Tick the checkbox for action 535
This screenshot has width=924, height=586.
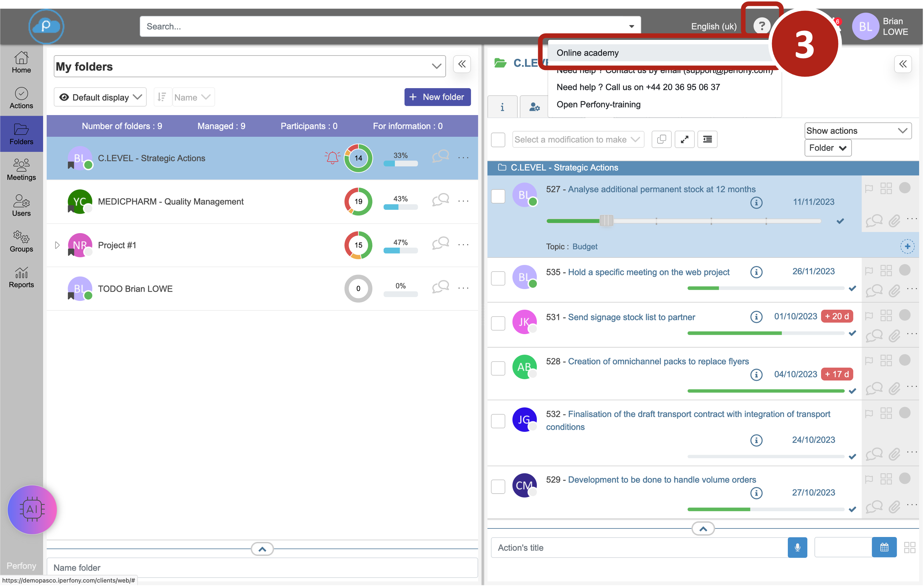click(x=498, y=279)
